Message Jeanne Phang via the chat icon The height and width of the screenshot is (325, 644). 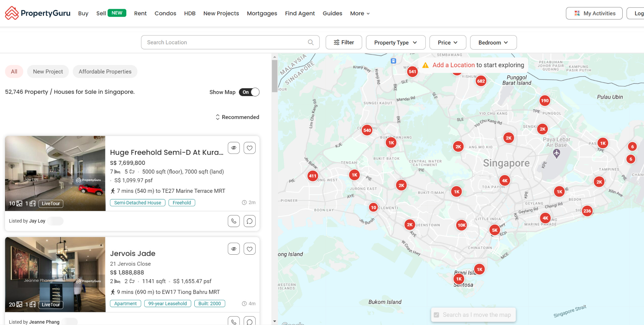click(x=250, y=321)
